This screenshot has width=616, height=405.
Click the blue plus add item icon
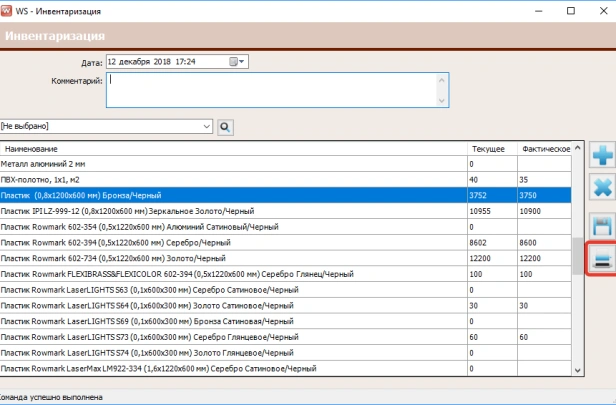(601, 156)
